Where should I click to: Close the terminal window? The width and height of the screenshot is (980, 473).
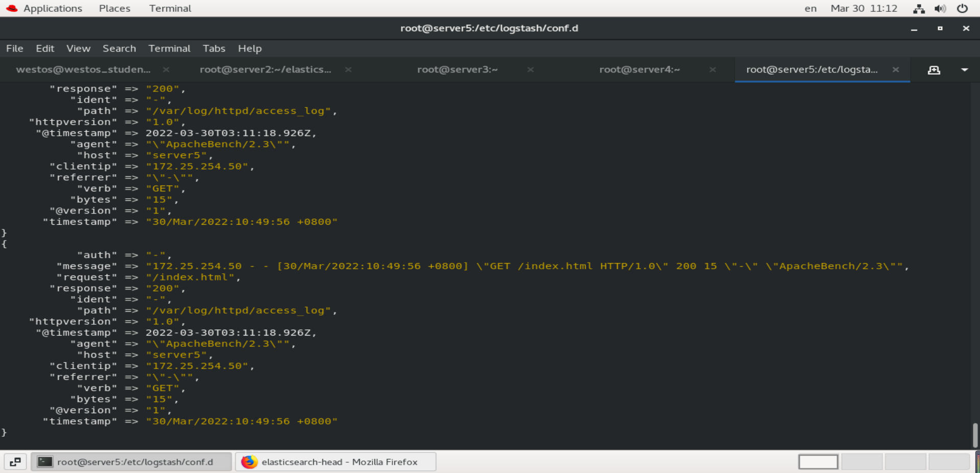tap(966, 29)
